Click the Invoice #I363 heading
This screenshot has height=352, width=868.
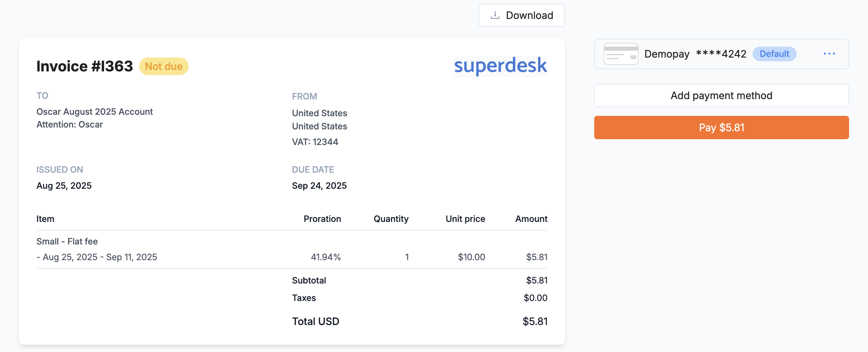[84, 66]
